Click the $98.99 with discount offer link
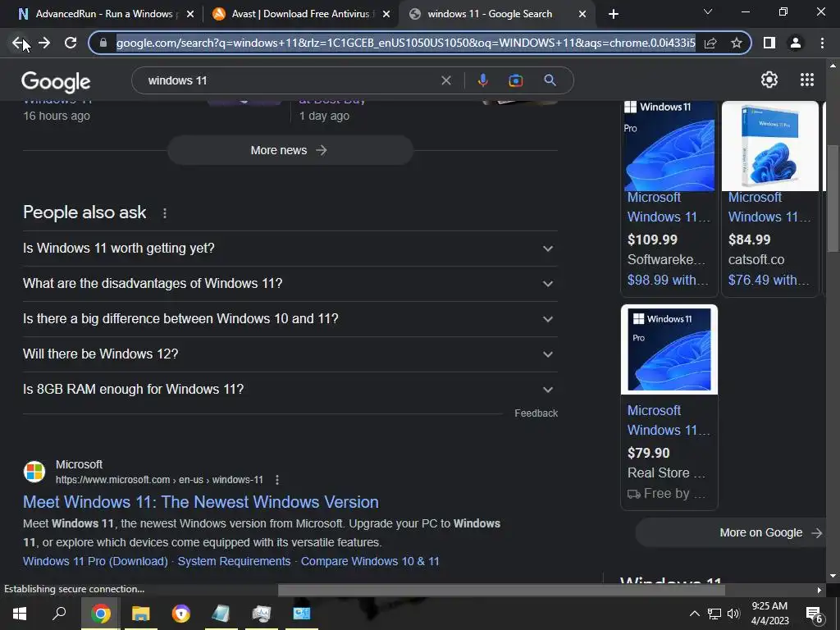 click(x=668, y=281)
